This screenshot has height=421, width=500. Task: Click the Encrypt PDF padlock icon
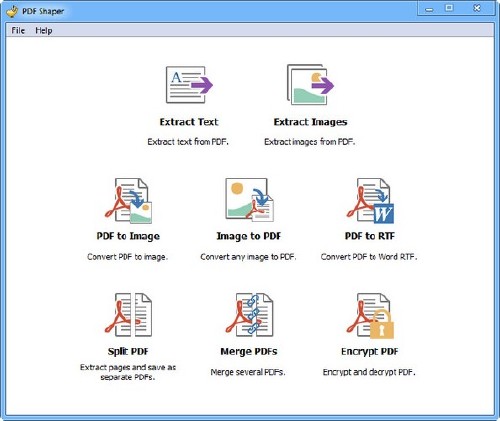370,315
